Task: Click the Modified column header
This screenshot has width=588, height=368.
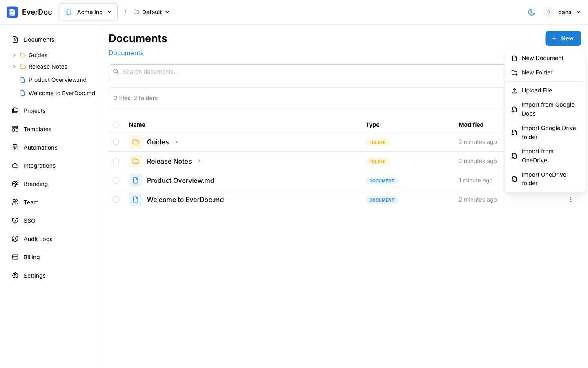Action: click(x=471, y=125)
